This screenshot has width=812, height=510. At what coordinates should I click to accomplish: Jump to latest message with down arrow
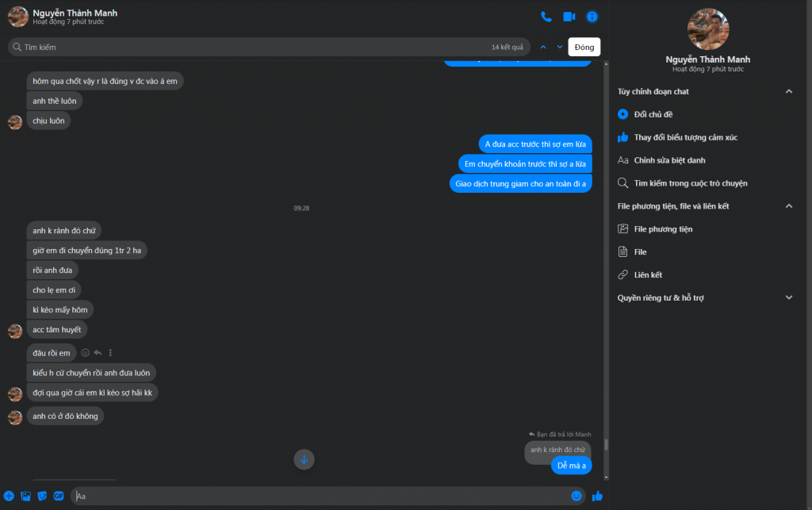point(304,459)
